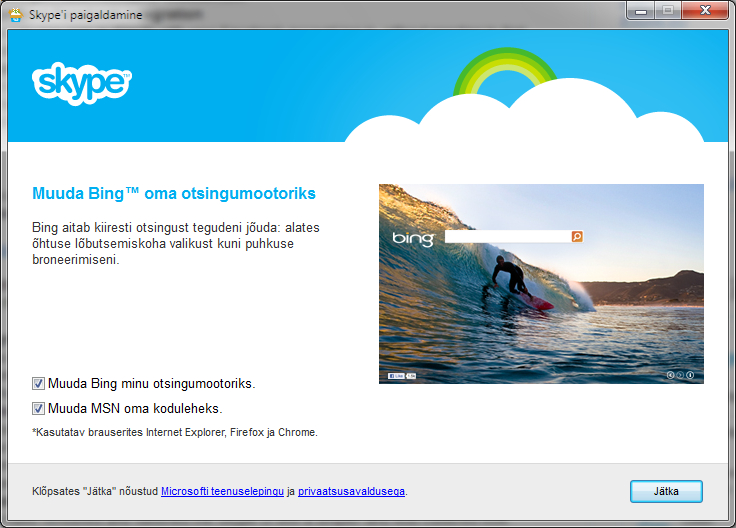Viewport: 736px width, 528px height.
Task: Open the Microsofti teenuselepingu link
Action: [x=222, y=491]
